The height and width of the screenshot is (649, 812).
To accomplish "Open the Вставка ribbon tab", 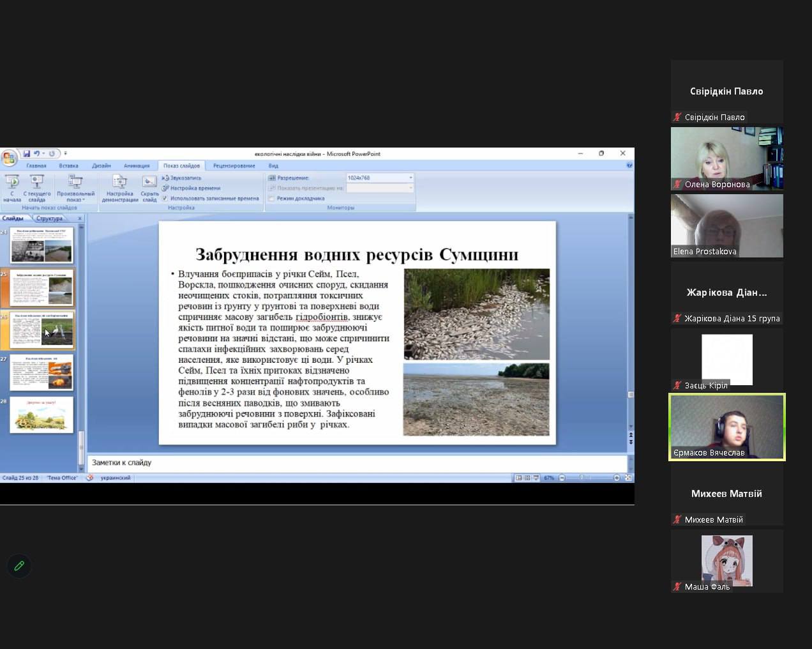I will tap(68, 165).
